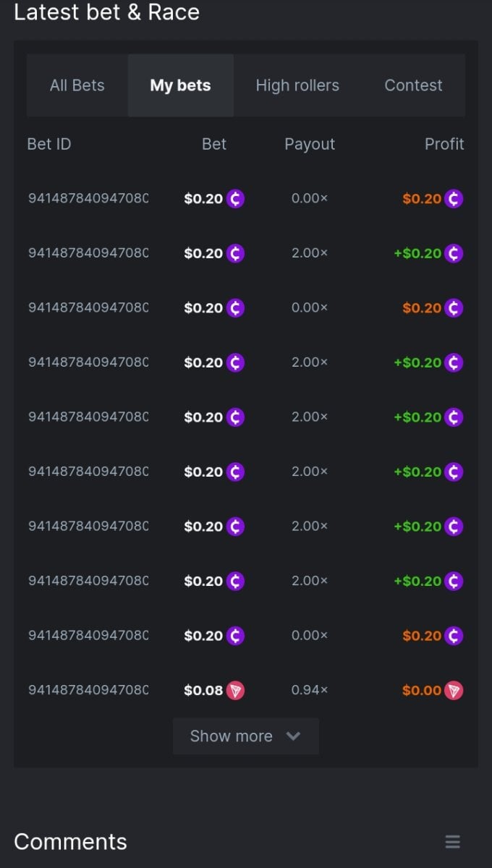492x868 pixels.
Task: Open the last bet ID with $0.08 bet
Action: coord(88,691)
